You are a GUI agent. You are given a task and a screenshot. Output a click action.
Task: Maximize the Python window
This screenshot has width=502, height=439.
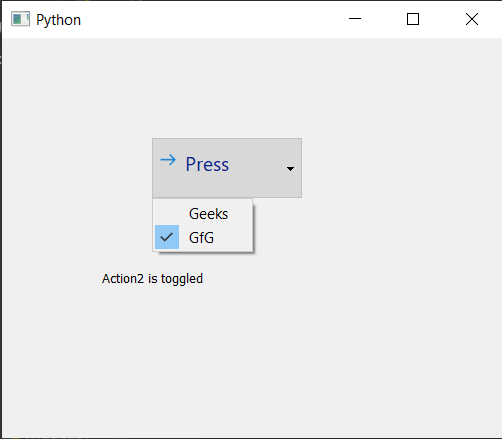[413, 19]
